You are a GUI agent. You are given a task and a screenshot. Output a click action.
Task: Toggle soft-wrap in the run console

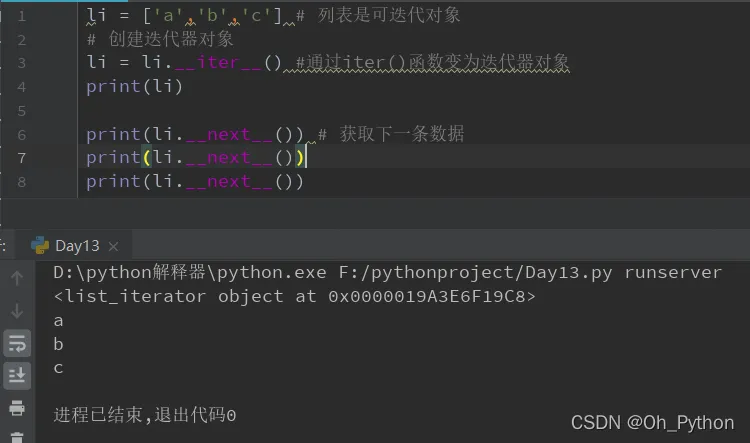pyautogui.click(x=17, y=343)
